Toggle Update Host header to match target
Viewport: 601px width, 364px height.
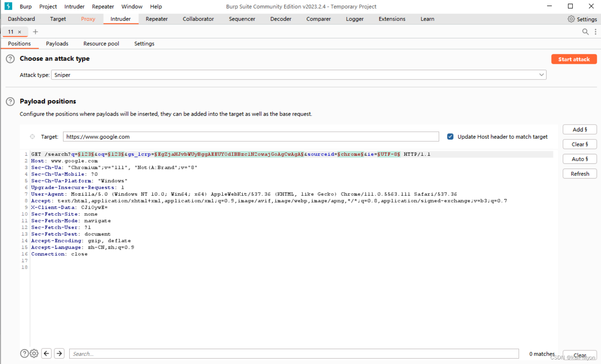[x=450, y=137]
